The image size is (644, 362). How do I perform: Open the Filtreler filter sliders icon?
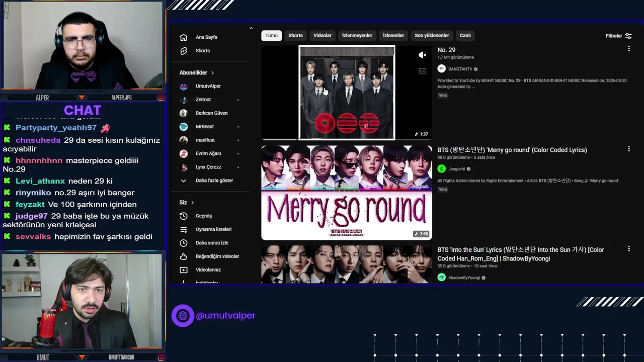pyautogui.click(x=628, y=36)
